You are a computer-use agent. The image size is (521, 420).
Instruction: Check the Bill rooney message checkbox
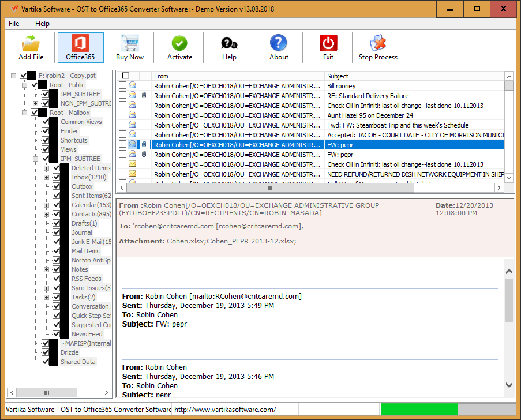tap(122, 85)
